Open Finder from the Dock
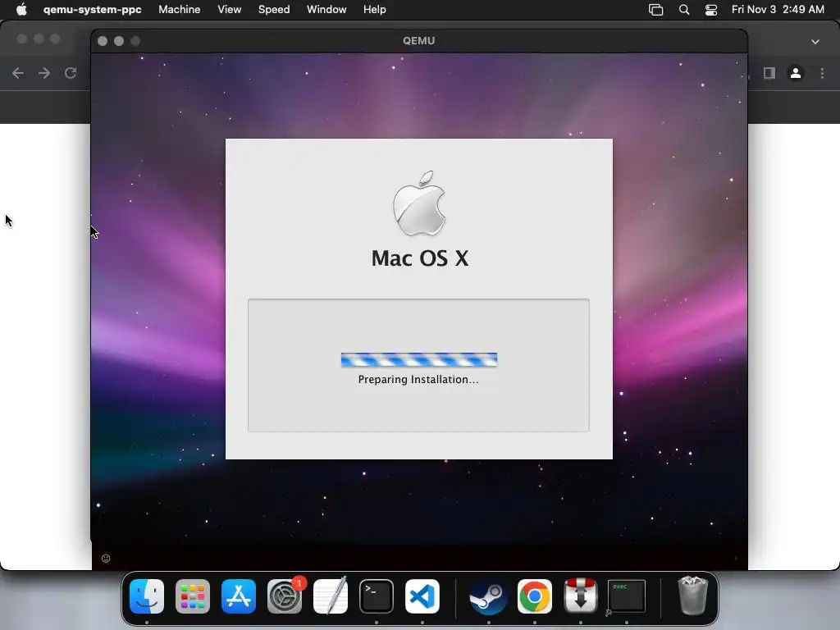The image size is (840, 630). coord(147,596)
